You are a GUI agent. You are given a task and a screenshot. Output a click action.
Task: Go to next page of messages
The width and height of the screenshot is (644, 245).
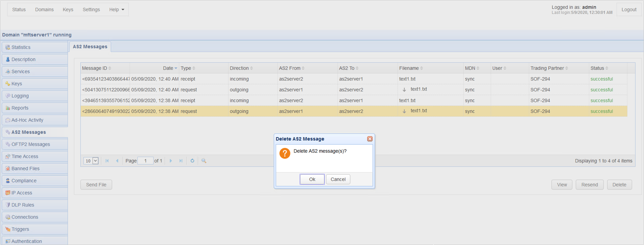click(171, 161)
